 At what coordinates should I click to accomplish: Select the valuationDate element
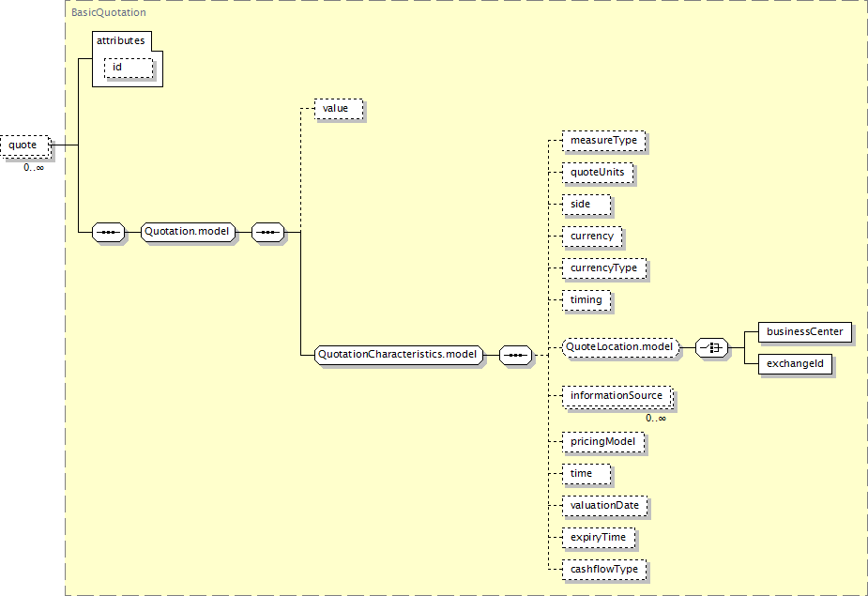pyautogui.click(x=604, y=505)
